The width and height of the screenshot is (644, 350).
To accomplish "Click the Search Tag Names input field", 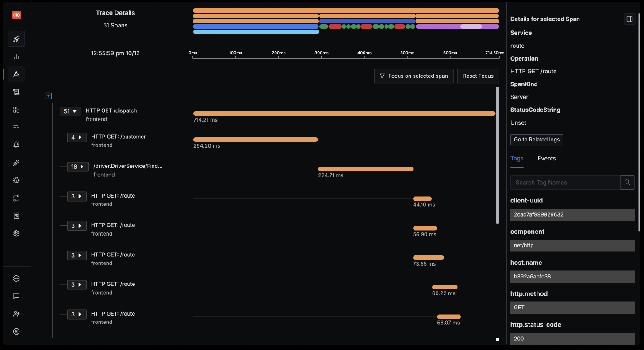I will [x=565, y=183].
